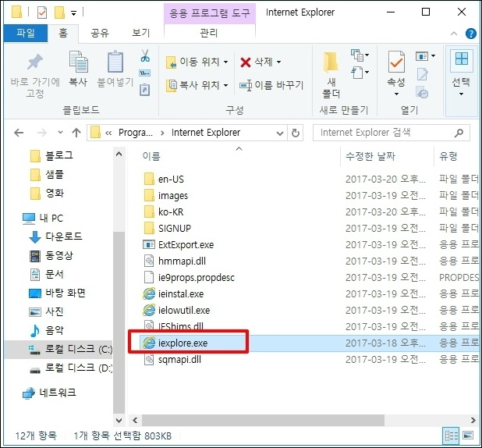Image resolution: width=482 pixels, height=448 pixels.
Task: Click the Paste (붙여넣기) clipboard icon
Action: [x=115, y=62]
